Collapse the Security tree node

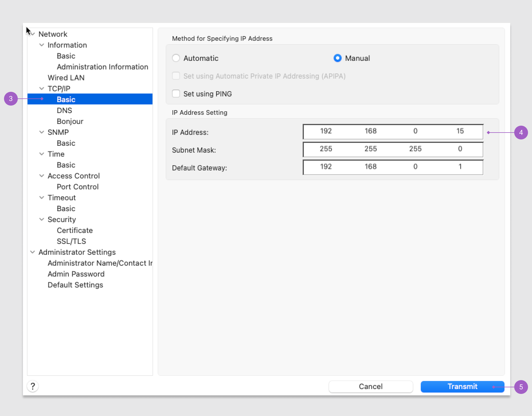pyautogui.click(x=42, y=219)
